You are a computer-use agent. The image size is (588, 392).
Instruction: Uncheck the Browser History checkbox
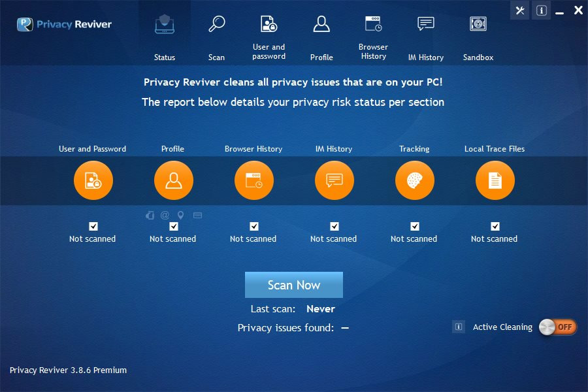pyautogui.click(x=254, y=226)
